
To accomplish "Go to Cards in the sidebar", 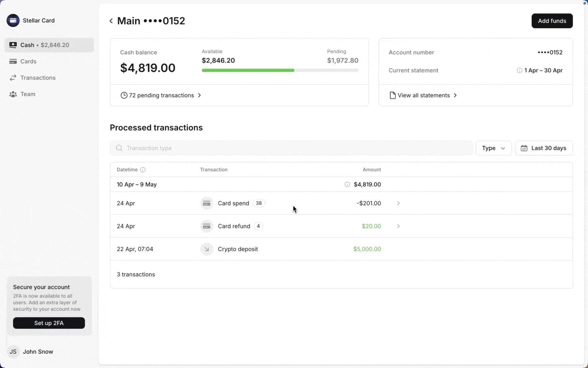I will pyautogui.click(x=49, y=61).
